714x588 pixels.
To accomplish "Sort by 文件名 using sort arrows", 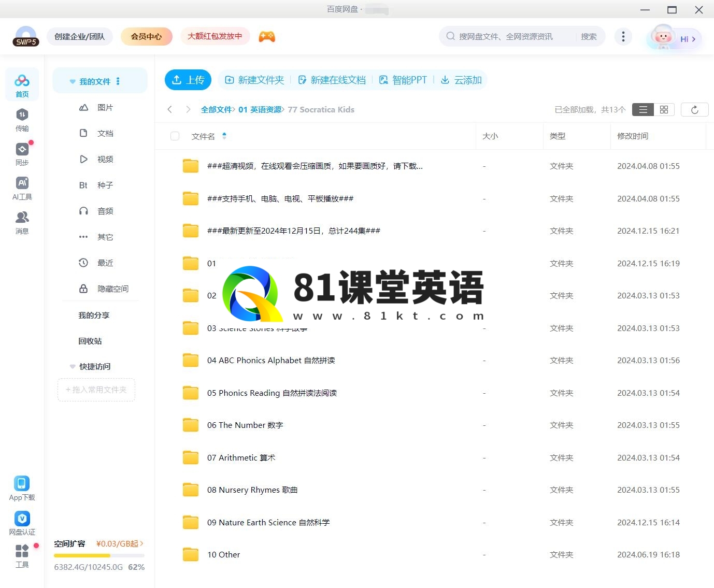I will [224, 136].
